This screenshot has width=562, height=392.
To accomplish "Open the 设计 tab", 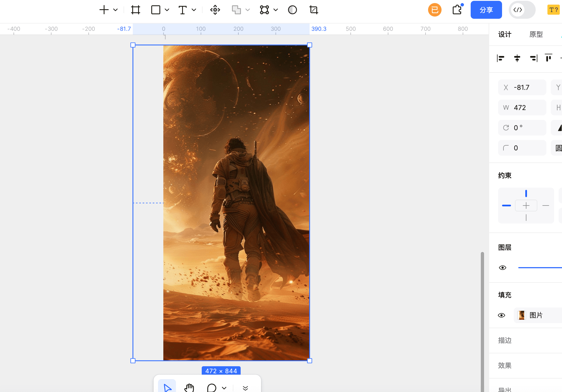I will [505, 34].
